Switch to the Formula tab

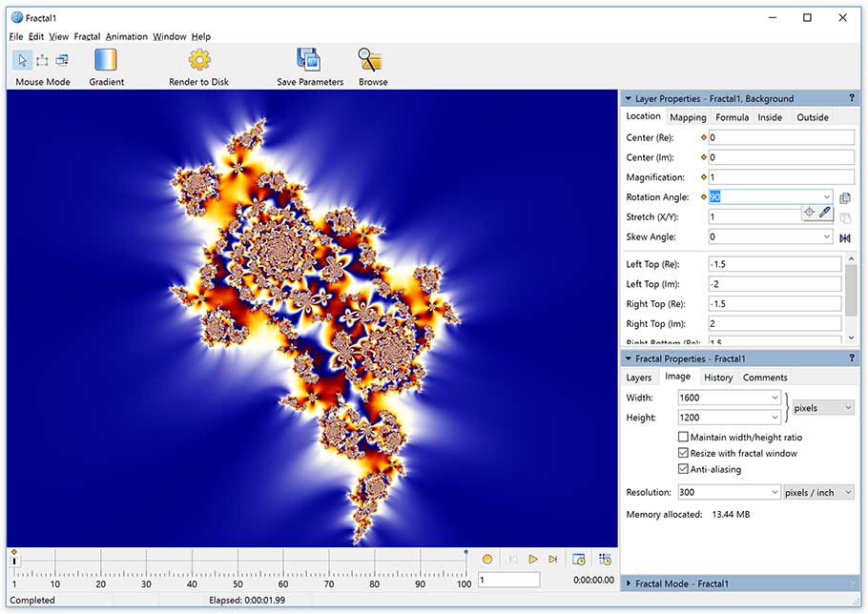(x=732, y=117)
